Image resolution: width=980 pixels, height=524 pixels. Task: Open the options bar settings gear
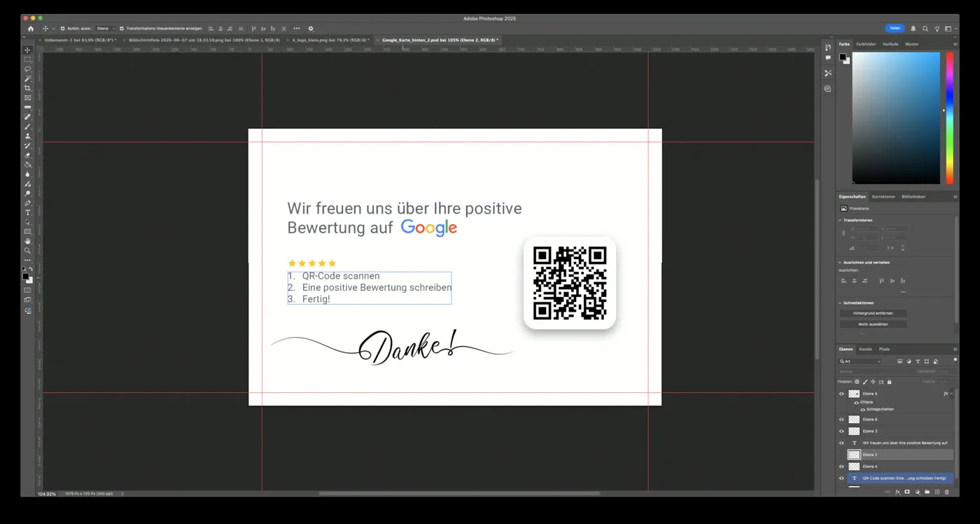click(311, 29)
